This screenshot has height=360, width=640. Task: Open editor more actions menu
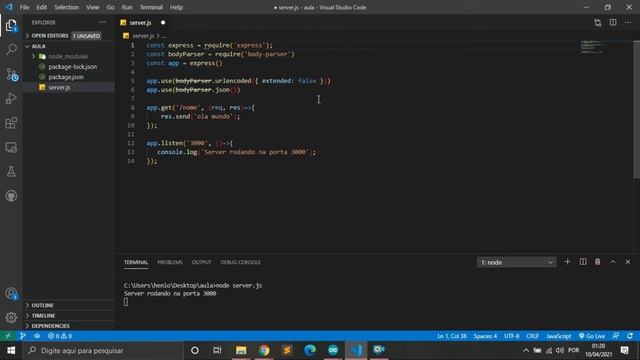[628, 22]
